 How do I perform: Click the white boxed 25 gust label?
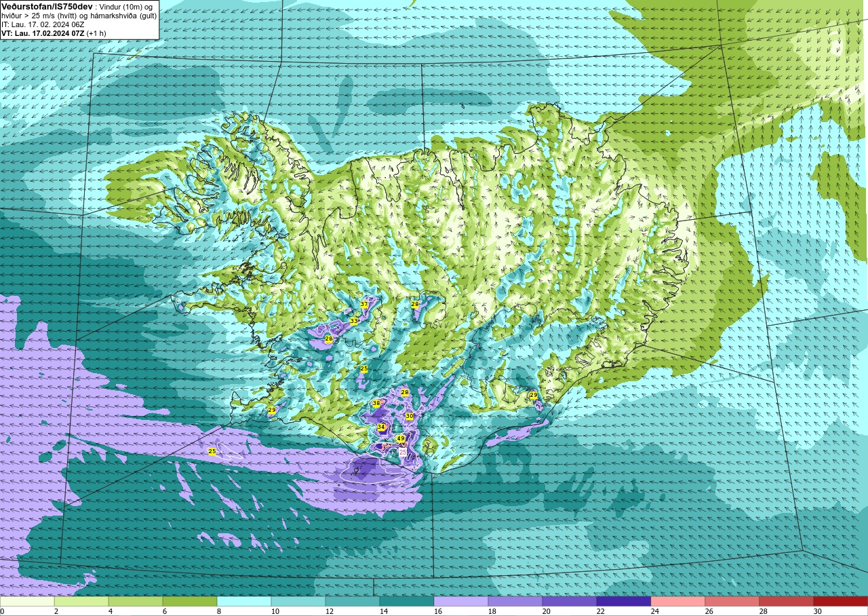403,451
